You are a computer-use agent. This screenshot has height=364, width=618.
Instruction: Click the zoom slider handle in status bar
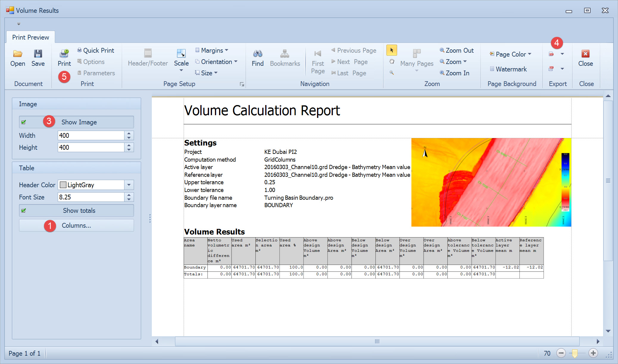point(575,353)
